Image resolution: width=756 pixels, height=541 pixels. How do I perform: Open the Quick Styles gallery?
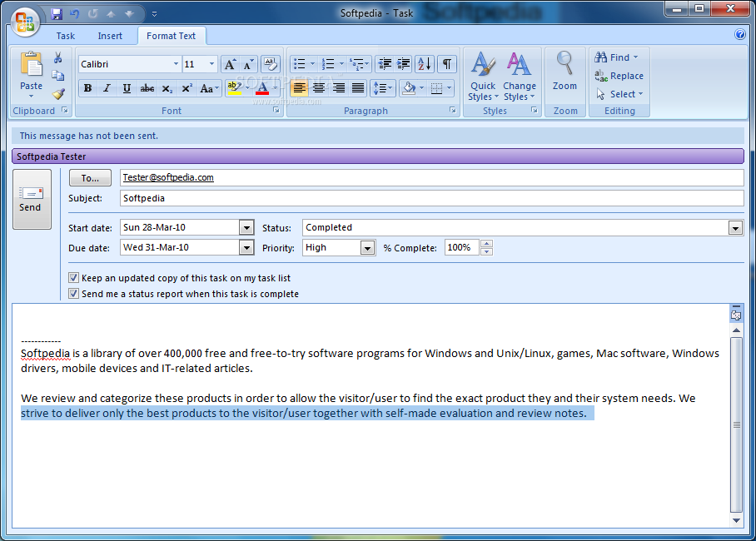(x=483, y=77)
